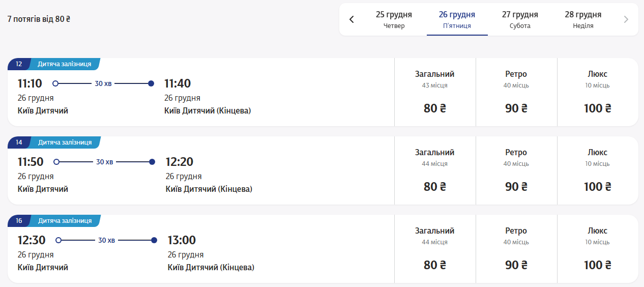Image resolution: width=644 pixels, height=287 pixels.
Task: Choose Ретро 90 ₴ for the 11:10 train
Action: point(516,92)
